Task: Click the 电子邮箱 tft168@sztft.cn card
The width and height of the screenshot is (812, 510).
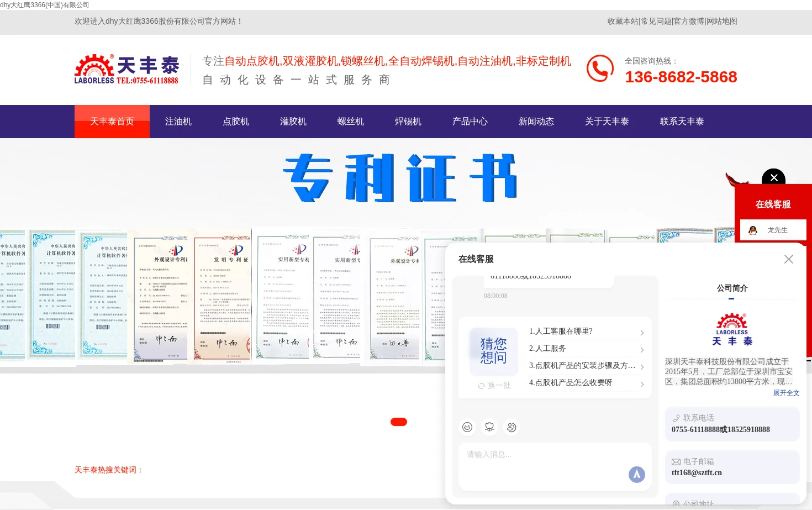Action: coord(732,467)
